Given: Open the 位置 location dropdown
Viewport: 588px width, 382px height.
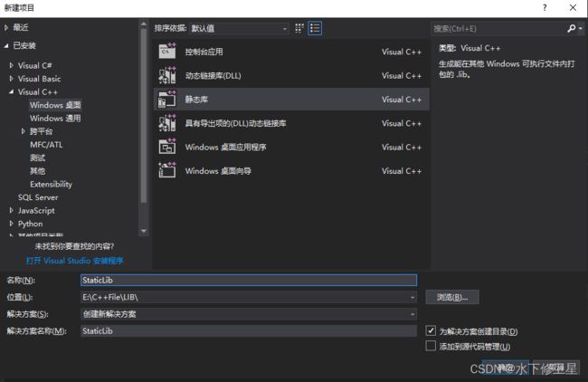Looking at the screenshot, I should [x=413, y=297].
